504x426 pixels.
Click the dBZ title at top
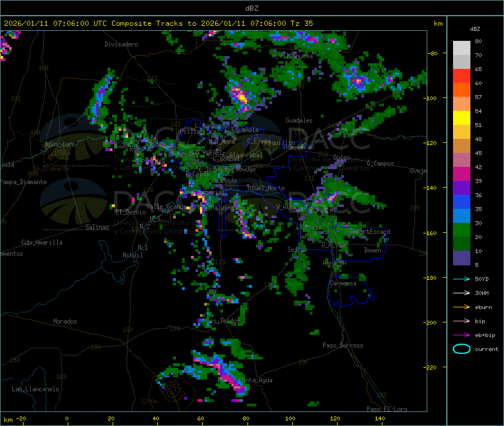tap(251, 8)
